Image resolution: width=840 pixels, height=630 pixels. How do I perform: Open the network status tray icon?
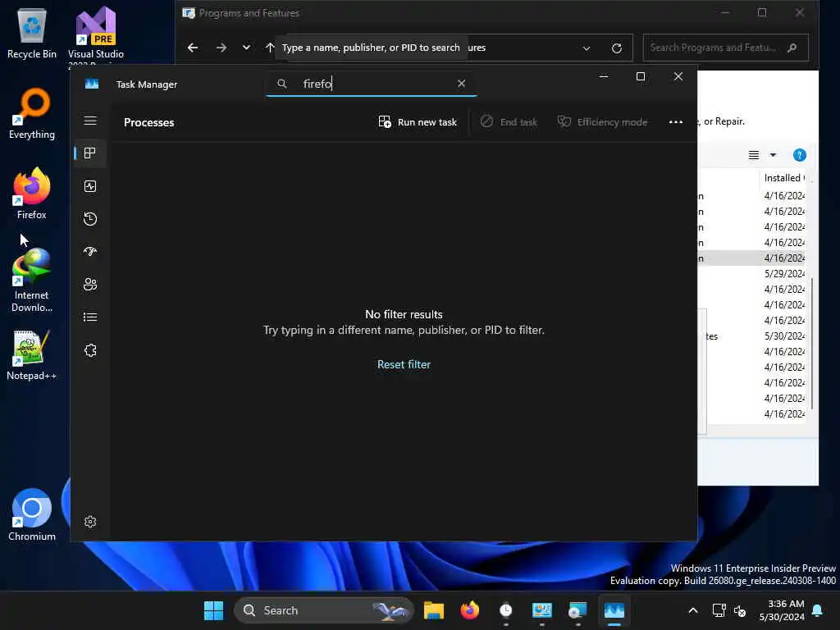pyautogui.click(x=719, y=610)
